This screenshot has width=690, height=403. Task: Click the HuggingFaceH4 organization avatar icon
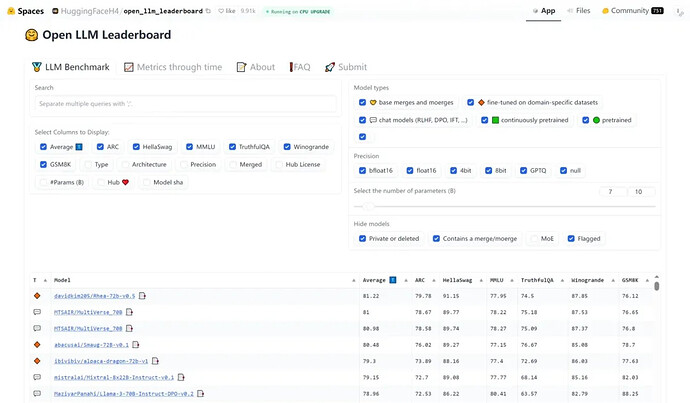[x=55, y=11]
